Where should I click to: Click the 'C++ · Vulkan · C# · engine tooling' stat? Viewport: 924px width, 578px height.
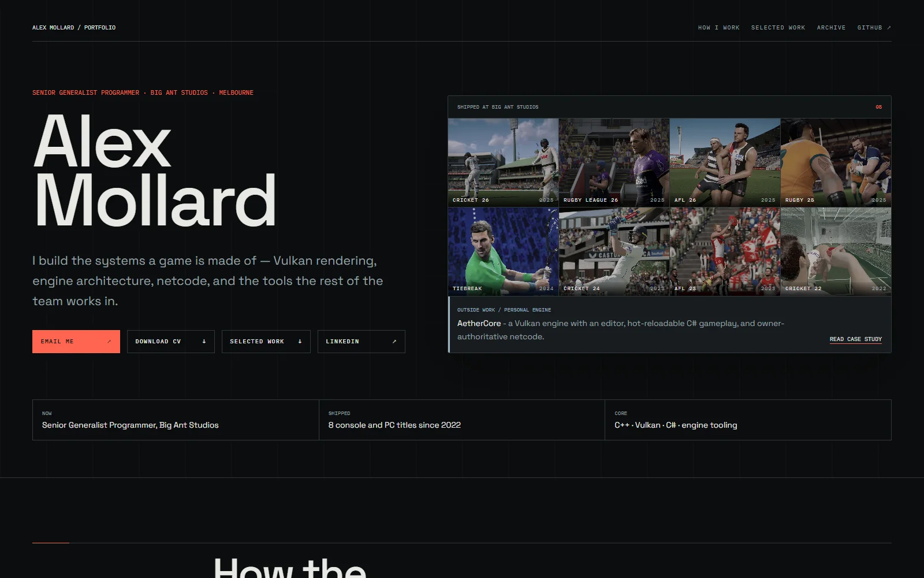coord(676,425)
